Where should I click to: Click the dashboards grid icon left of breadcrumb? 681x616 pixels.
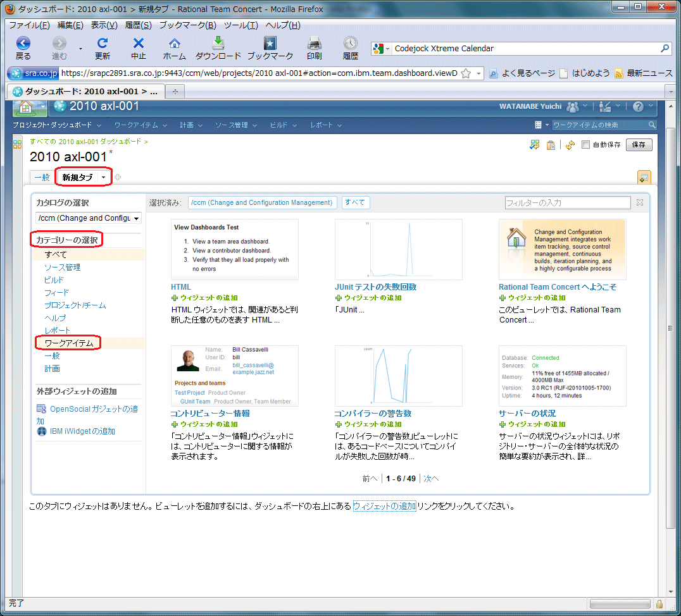(17, 144)
